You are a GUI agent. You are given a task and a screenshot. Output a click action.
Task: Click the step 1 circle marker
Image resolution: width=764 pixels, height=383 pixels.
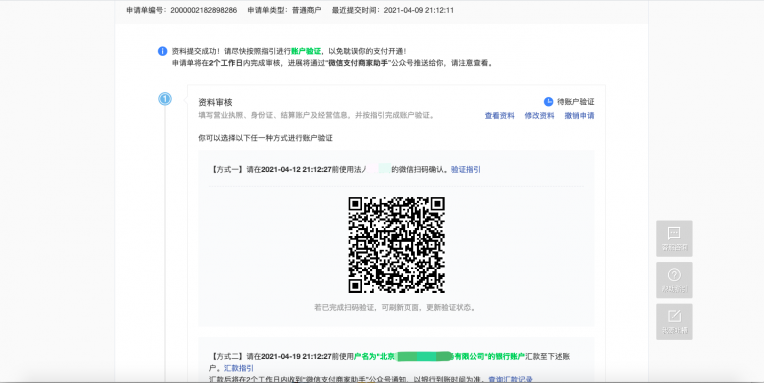tap(165, 99)
